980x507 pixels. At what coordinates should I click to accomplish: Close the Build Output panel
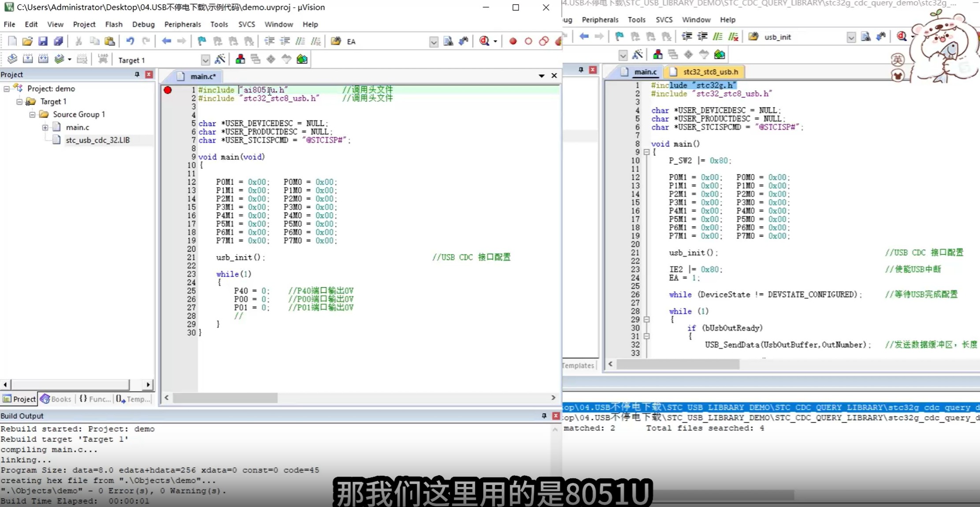556,416
